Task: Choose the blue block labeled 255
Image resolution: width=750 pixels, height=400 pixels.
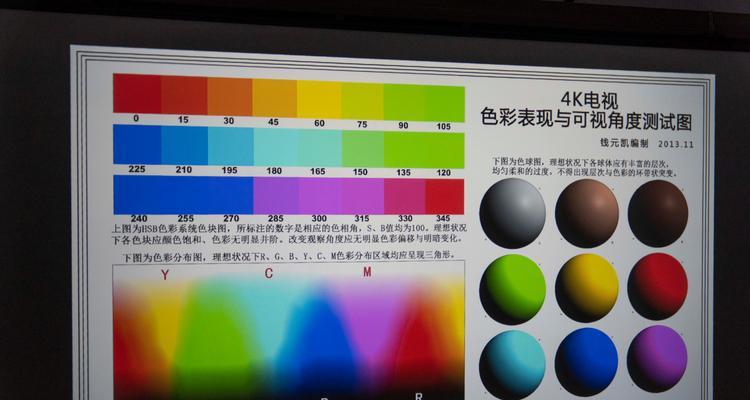Action: (x=185, y=195)
